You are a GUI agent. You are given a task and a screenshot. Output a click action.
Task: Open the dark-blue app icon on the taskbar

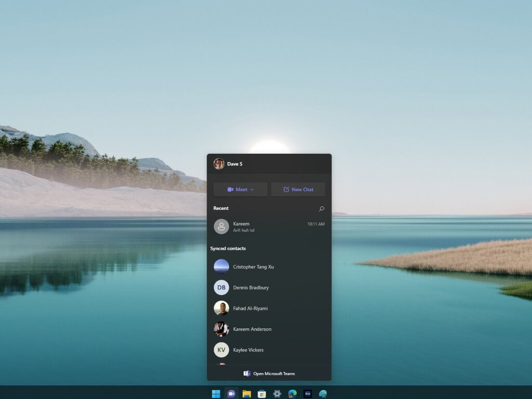(x=308, y=394)
